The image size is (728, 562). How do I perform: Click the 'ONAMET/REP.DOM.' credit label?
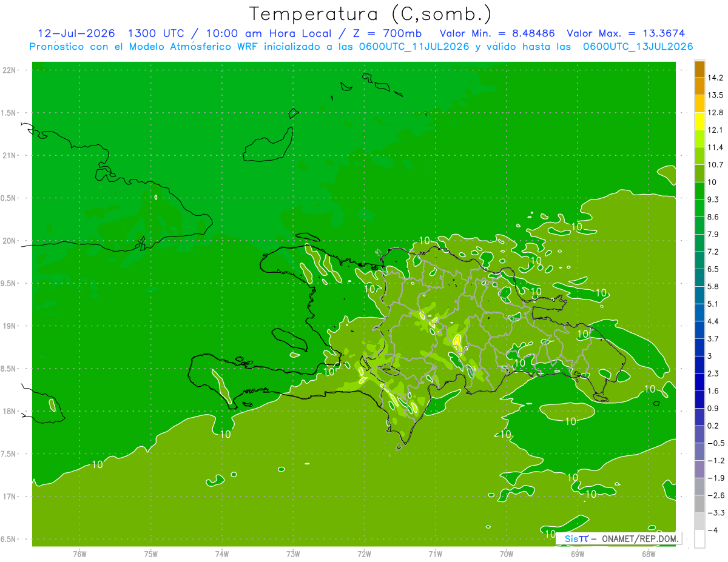pyautogui.click(x=639, y=538)
